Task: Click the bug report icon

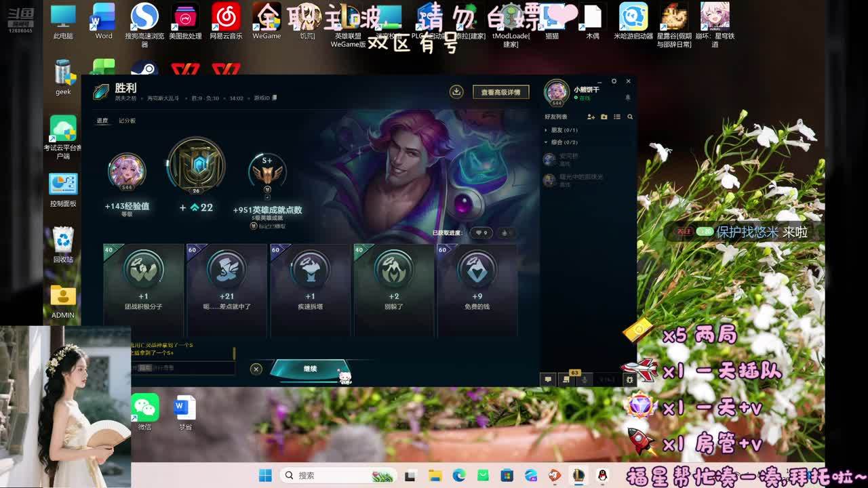Action: [629, 380]
